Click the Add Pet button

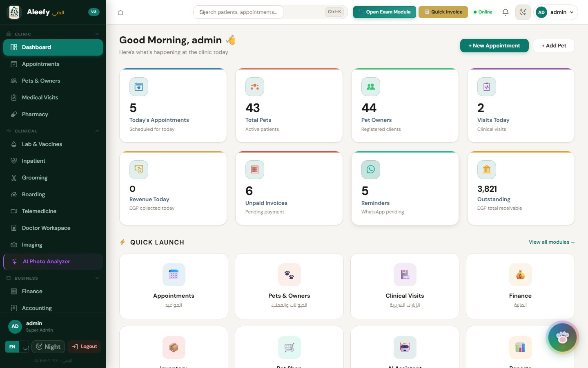(x=554, y=46)
